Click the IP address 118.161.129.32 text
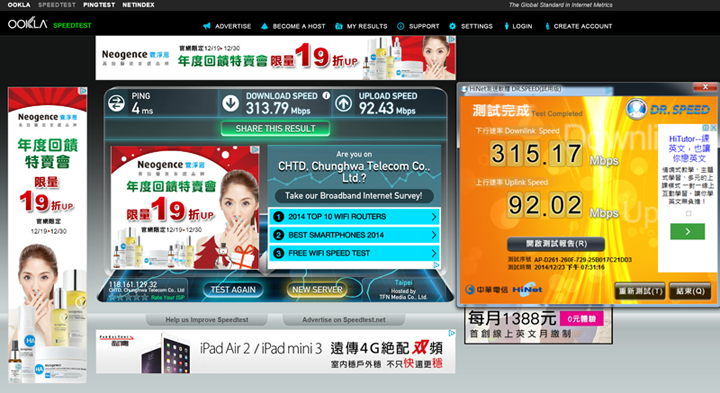Viewport: 720px width, 393px height. coord(133,284)
